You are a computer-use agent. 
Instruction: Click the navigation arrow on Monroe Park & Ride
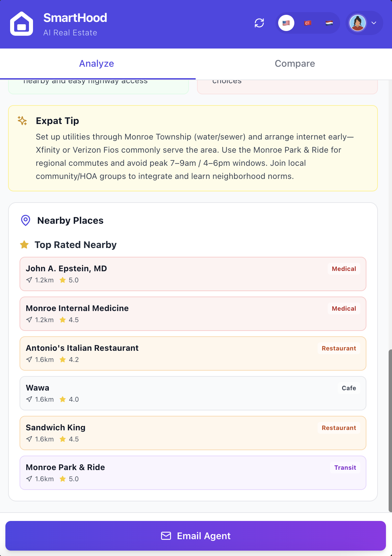tap(29, 478)
